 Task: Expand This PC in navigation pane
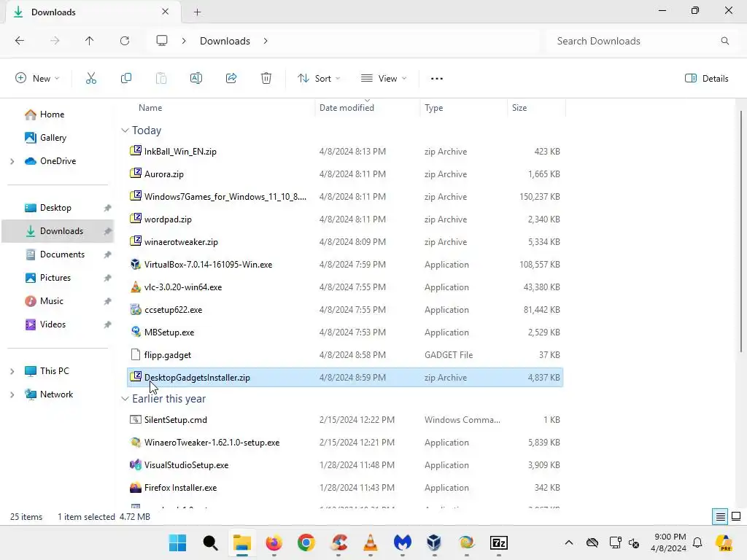pos(12,371)
